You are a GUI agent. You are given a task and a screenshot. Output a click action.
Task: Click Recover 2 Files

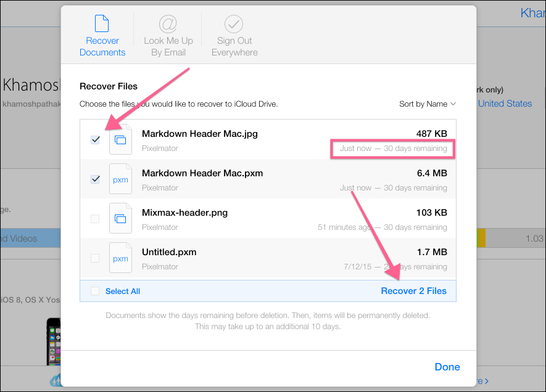point(414,291)
